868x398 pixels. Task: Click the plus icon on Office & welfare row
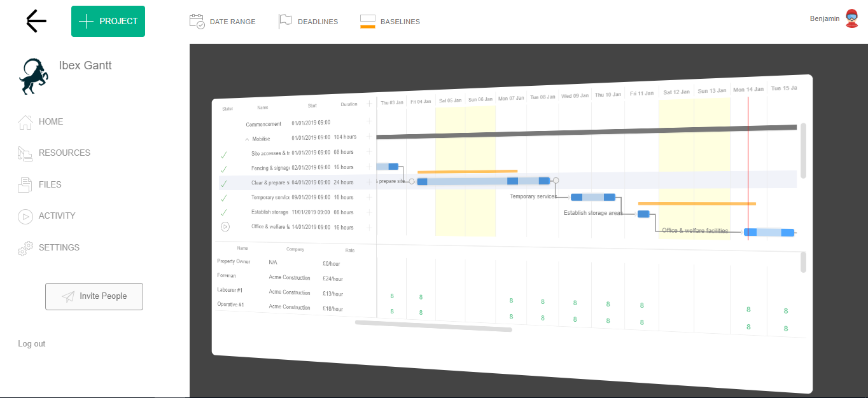[368, 227]
